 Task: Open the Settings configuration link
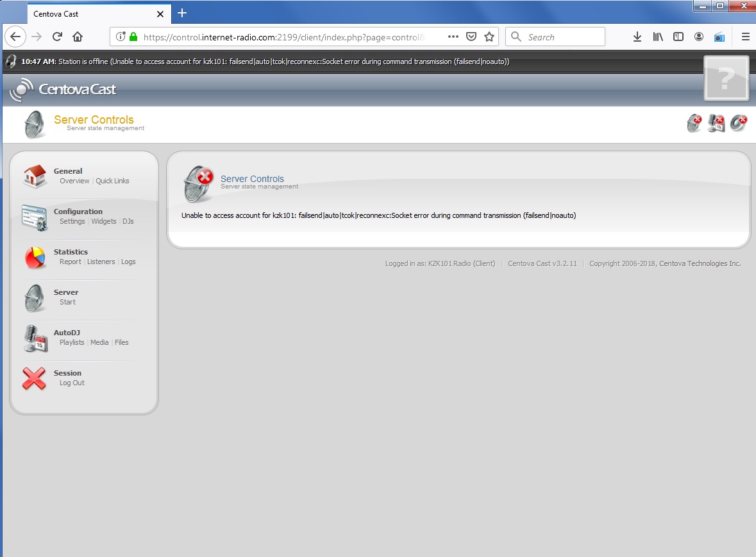click(72, 221)
